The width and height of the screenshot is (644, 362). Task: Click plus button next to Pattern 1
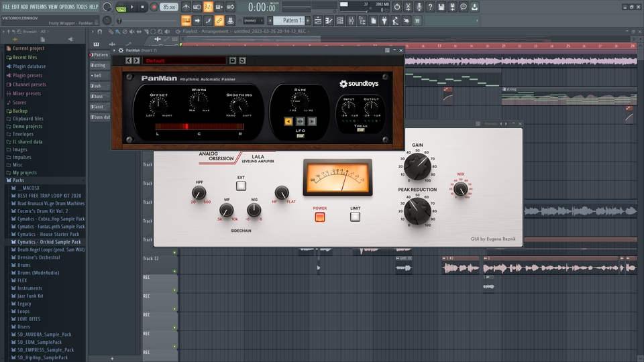[x=308, y=21]
